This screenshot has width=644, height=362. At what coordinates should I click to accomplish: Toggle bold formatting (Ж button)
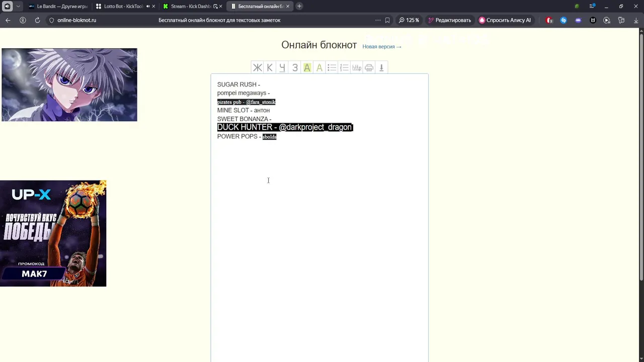(257, 68)
